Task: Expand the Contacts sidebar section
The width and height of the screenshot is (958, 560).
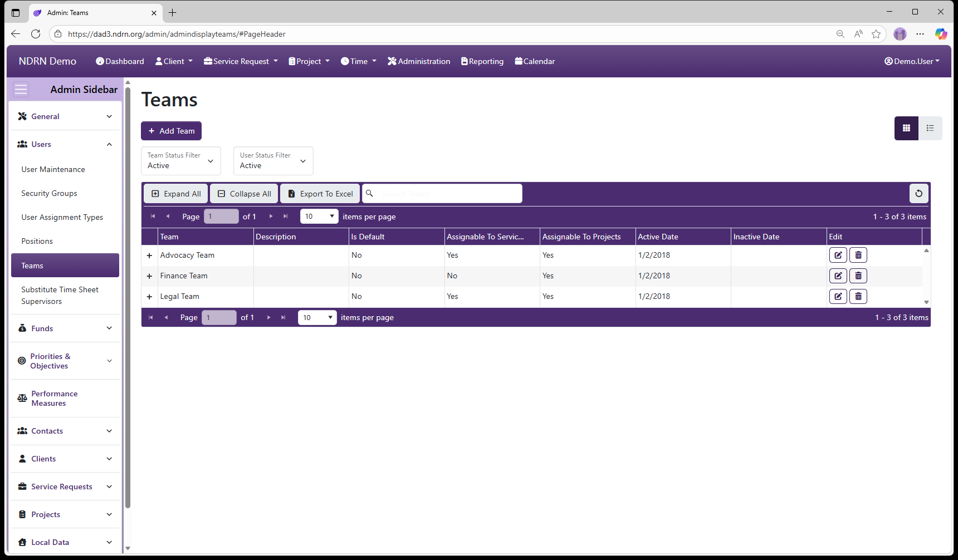Action: [65, 431]
